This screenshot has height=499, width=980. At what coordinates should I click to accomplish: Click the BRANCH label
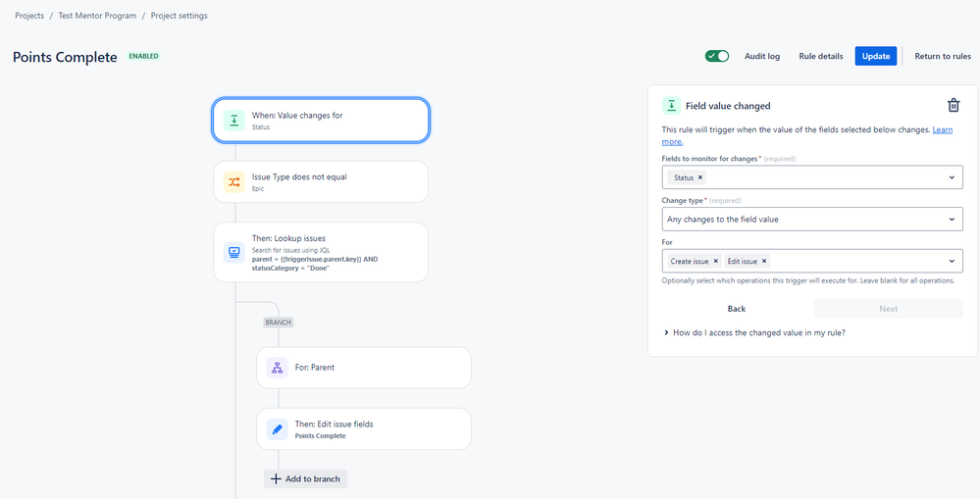point(279,323)
